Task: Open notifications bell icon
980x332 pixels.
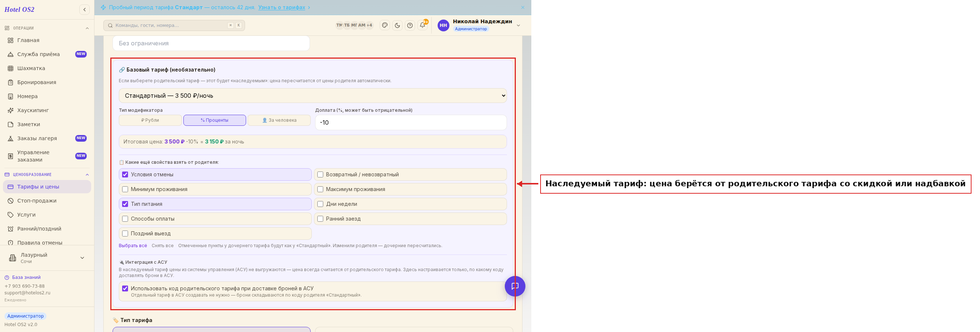Action: click(x=422, y=25)
